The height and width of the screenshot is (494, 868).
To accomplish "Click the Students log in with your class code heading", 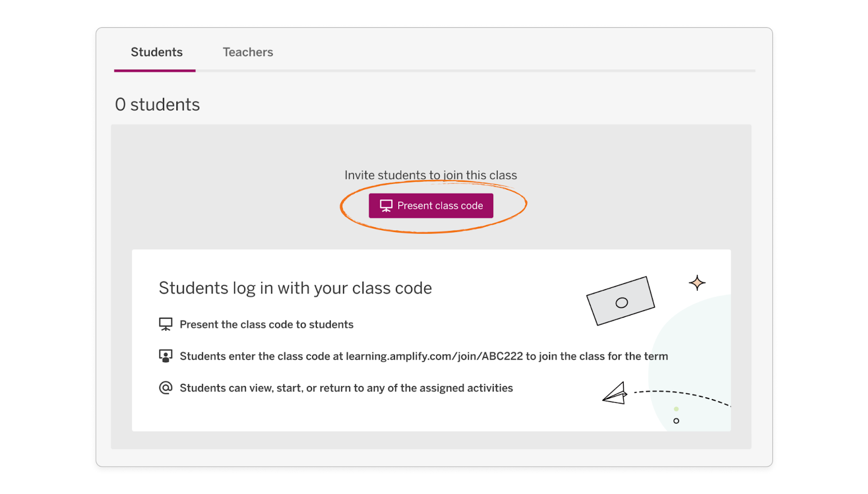I will (x=295, y=288).
